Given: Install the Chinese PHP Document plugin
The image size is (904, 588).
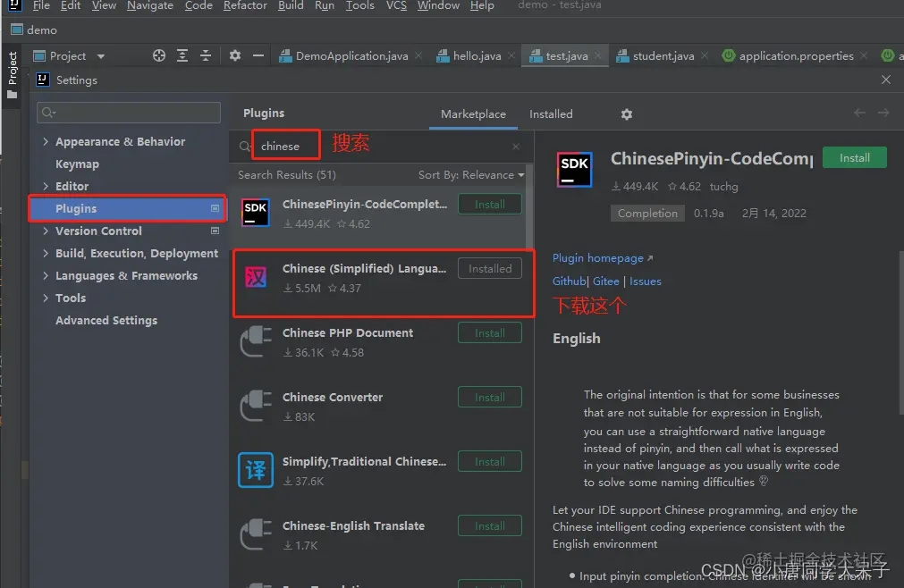Looking at the screenshot, I should [490, 333].
